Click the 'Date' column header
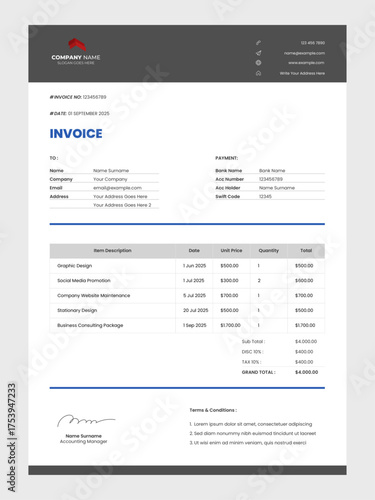 [194, 250]
